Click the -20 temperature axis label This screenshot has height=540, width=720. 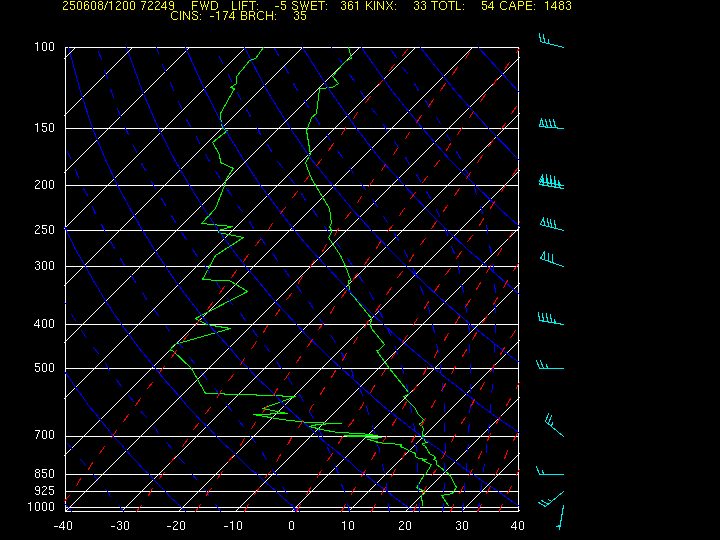(176, 526)
